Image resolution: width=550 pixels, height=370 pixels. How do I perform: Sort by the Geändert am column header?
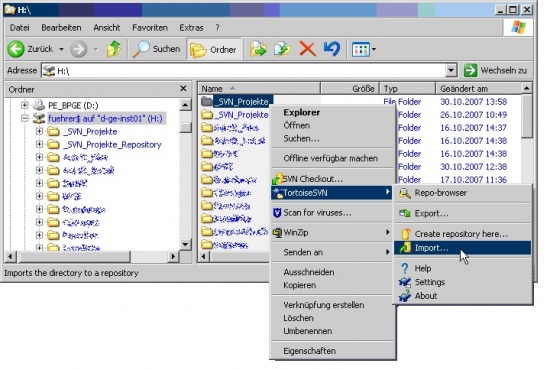point(478,89)
